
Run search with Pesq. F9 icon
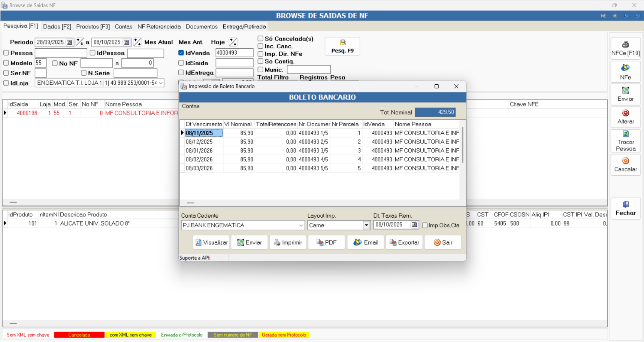(342, 42)
